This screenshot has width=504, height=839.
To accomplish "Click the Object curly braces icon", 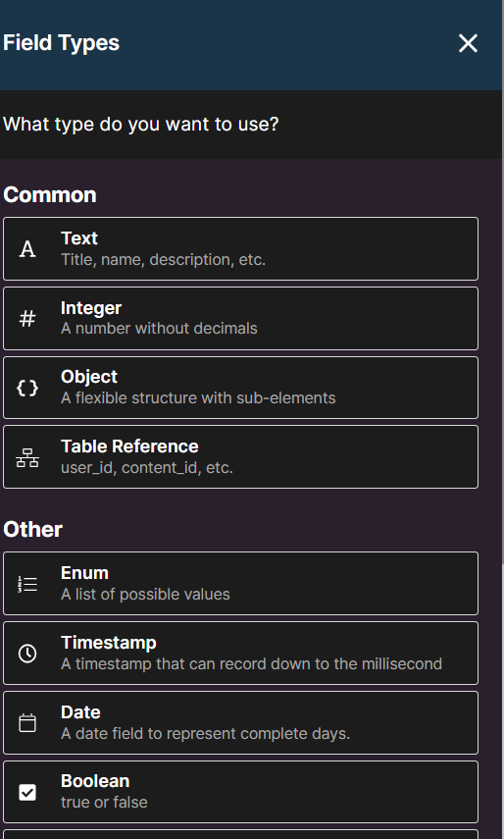I will 27,388.
